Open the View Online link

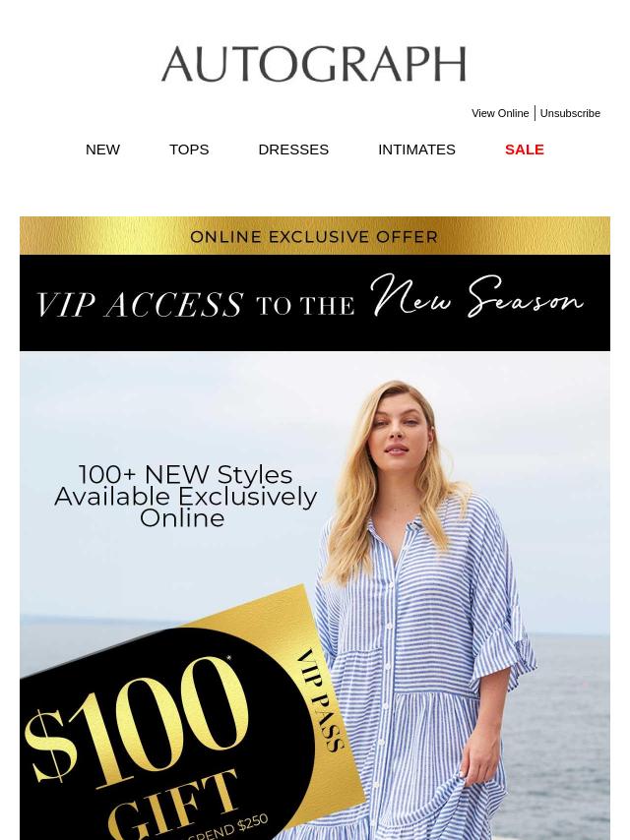coord(500,113)
